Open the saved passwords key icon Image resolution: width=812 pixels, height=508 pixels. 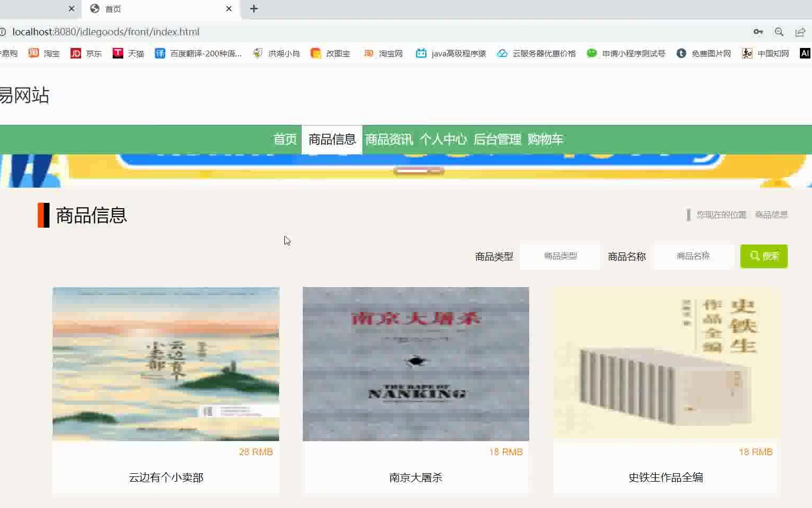click(x=758, y=32)
